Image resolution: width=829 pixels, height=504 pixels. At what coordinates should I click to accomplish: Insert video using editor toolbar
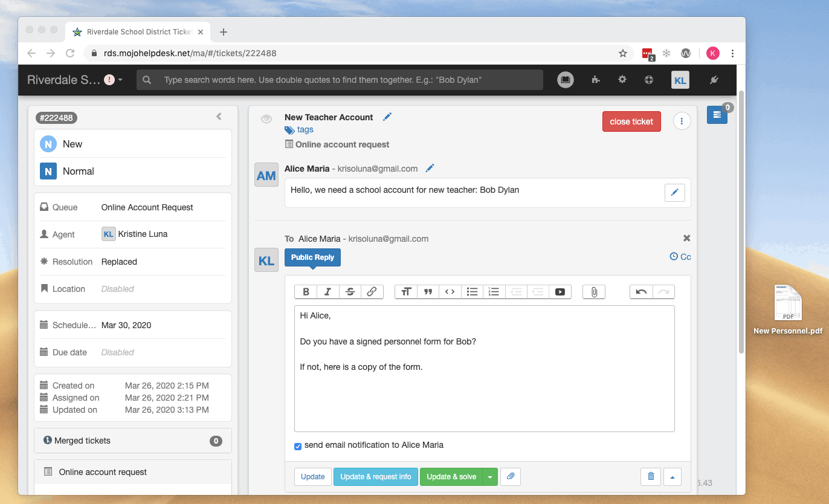point(560,292)
